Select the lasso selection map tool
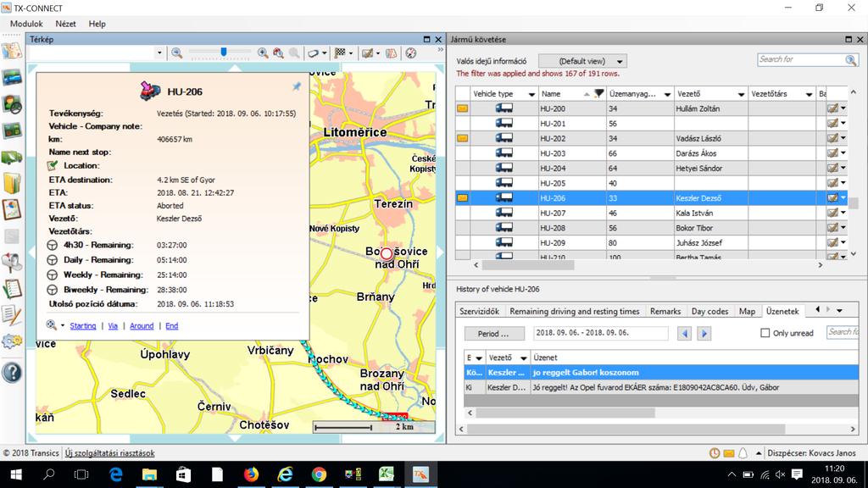 coord(314,53)
